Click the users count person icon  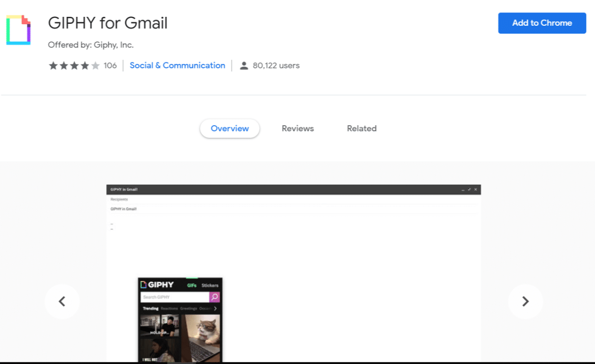pyautogui.click(x=243, y=65)
